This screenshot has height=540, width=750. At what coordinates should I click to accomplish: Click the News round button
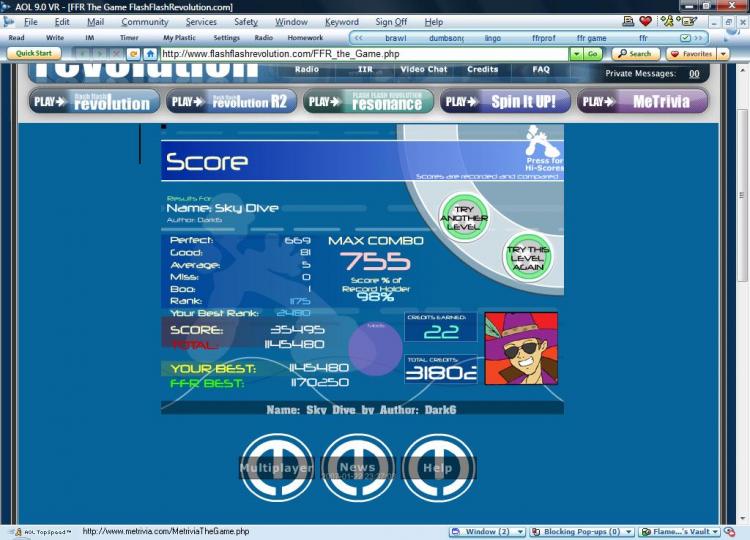358,467
